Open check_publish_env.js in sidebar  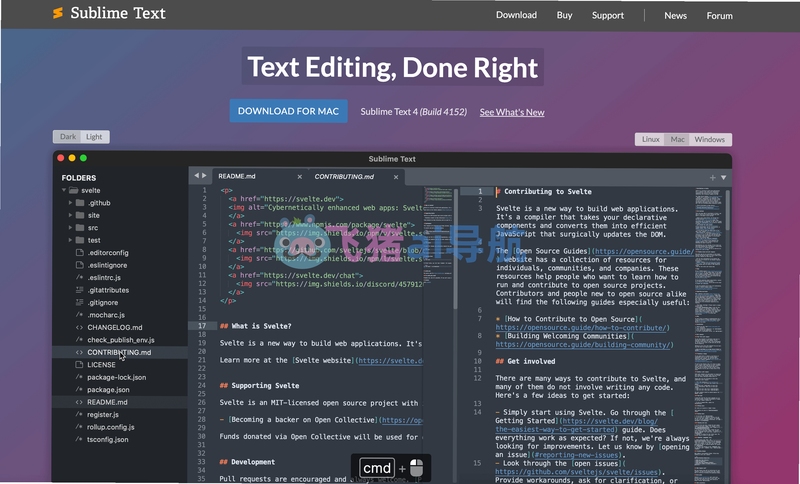[x=121, y=340]
